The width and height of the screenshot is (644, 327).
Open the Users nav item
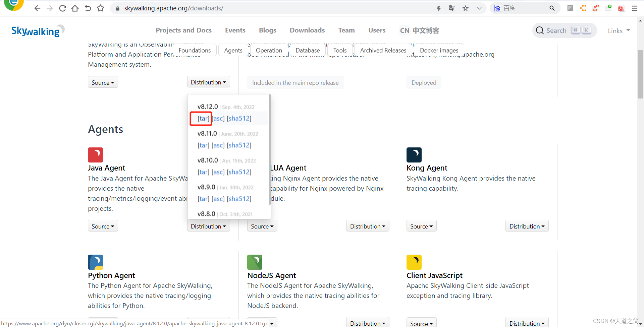(x=377, y=30)
